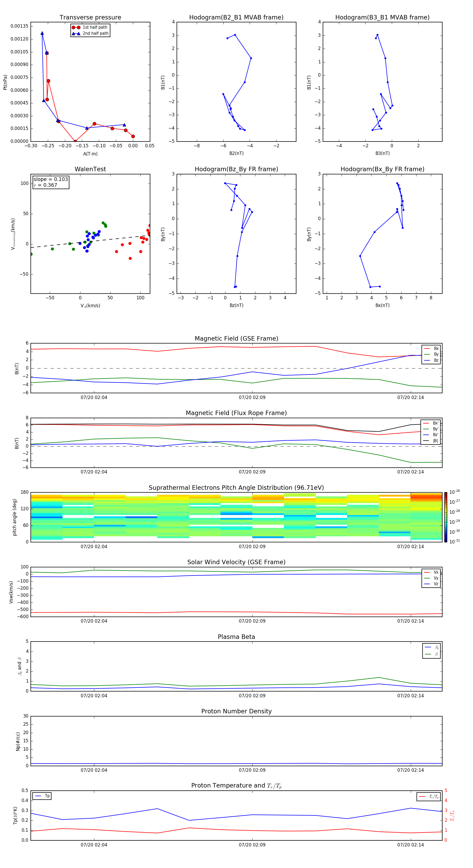Screen dimensions: 473x868
Task: Select the 'Hodogram(B2_B1 MVAB frame)' title
Action: point(236,18)
